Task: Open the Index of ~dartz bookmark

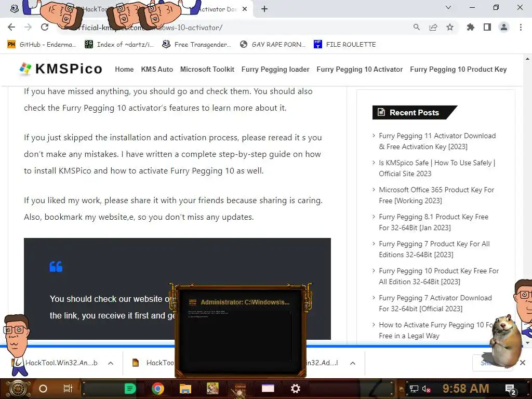Action: click(119, 45)
